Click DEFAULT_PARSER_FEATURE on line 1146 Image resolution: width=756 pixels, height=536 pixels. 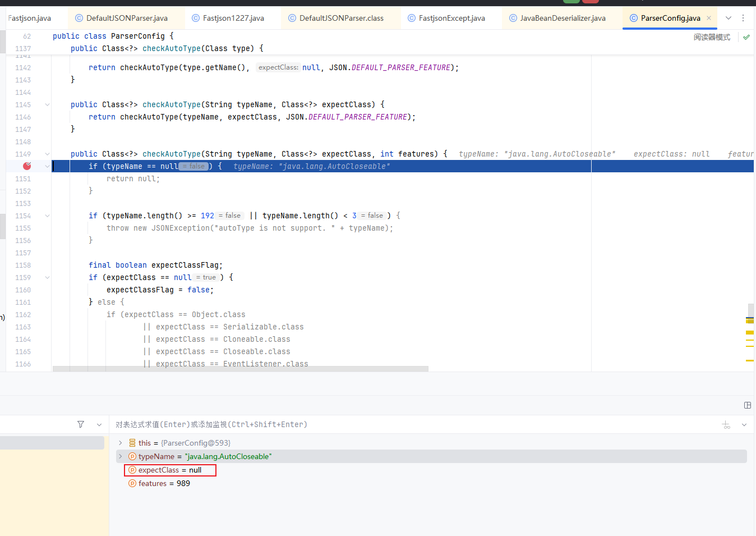click(x=358, y=117)
